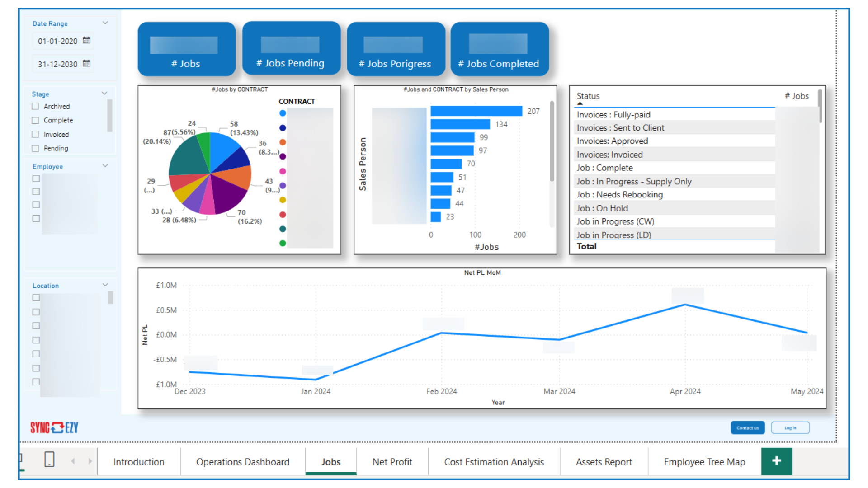Click the SyncEzy logo

tap(54, 427)
